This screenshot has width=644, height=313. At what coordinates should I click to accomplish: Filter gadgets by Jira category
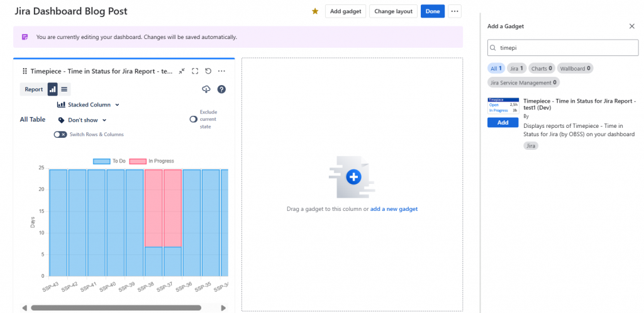(517, 68)
